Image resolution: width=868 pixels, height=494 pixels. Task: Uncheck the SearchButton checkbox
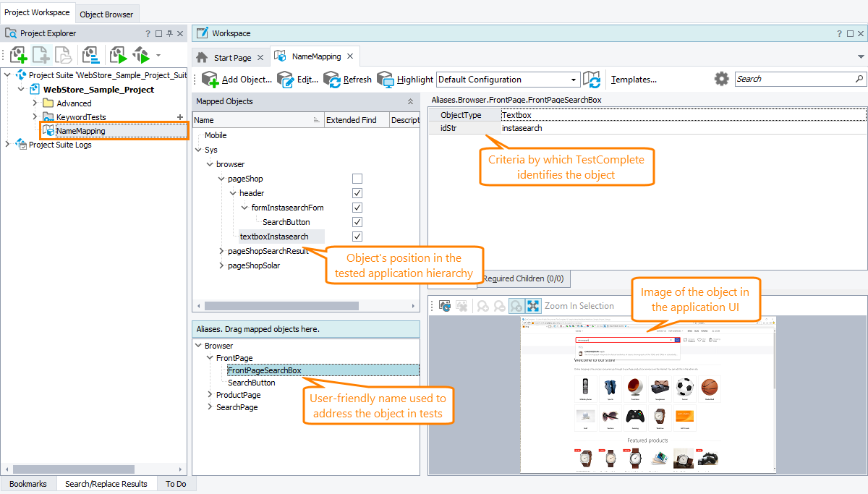[357, 221]
